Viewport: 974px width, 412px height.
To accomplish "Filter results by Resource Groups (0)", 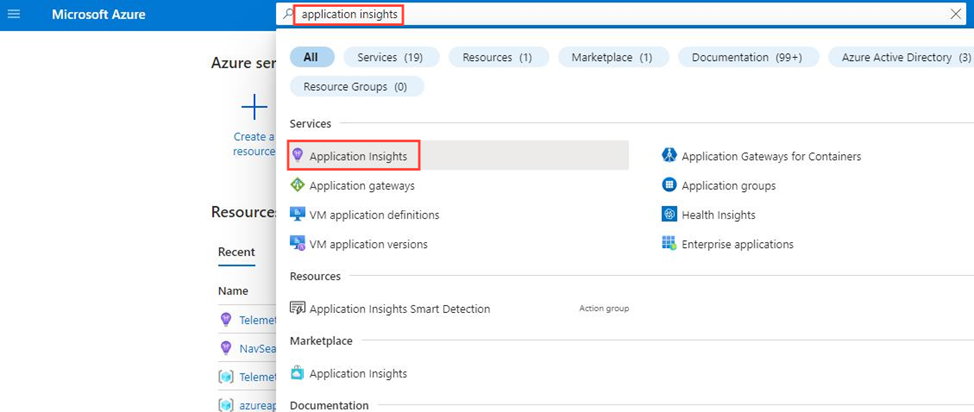I will point(356,86).
